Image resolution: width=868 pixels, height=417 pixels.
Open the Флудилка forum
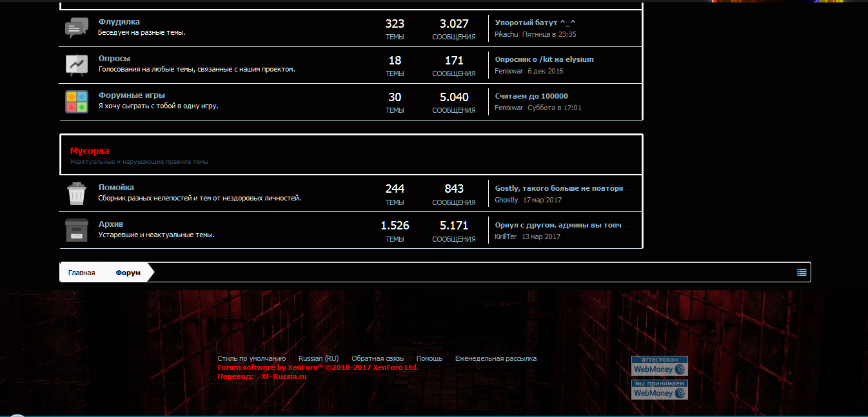(119, 22)
